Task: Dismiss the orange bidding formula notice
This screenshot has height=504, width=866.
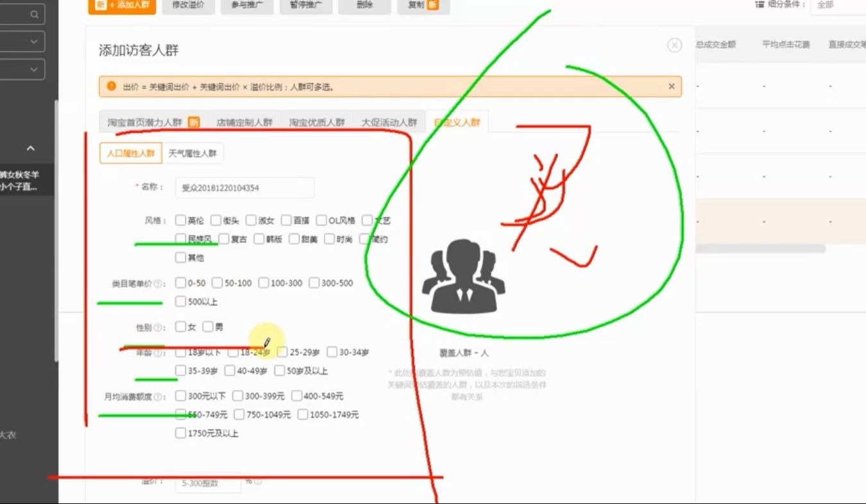Action: [672, 86]
